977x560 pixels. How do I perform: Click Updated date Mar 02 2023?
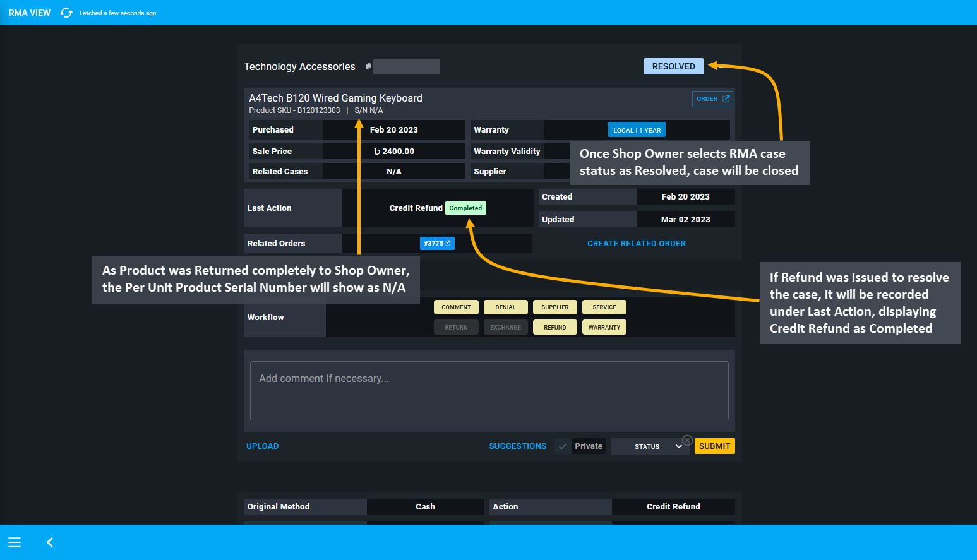(685, 220)
